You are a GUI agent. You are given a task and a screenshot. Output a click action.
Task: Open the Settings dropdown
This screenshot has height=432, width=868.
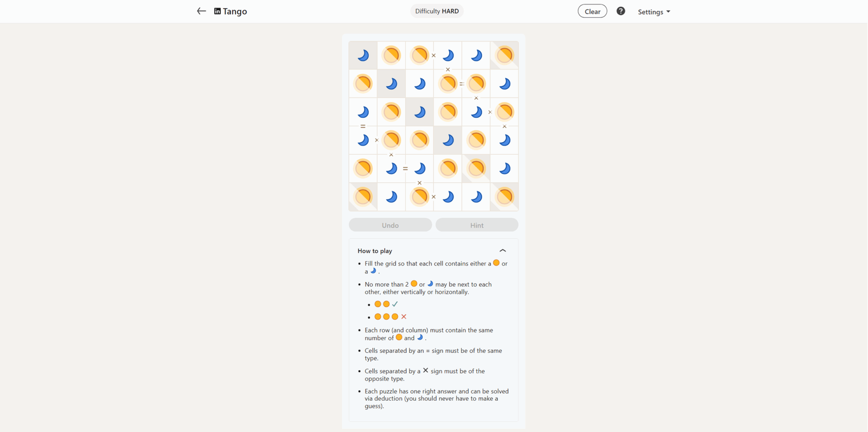click(x=654, y=11)
